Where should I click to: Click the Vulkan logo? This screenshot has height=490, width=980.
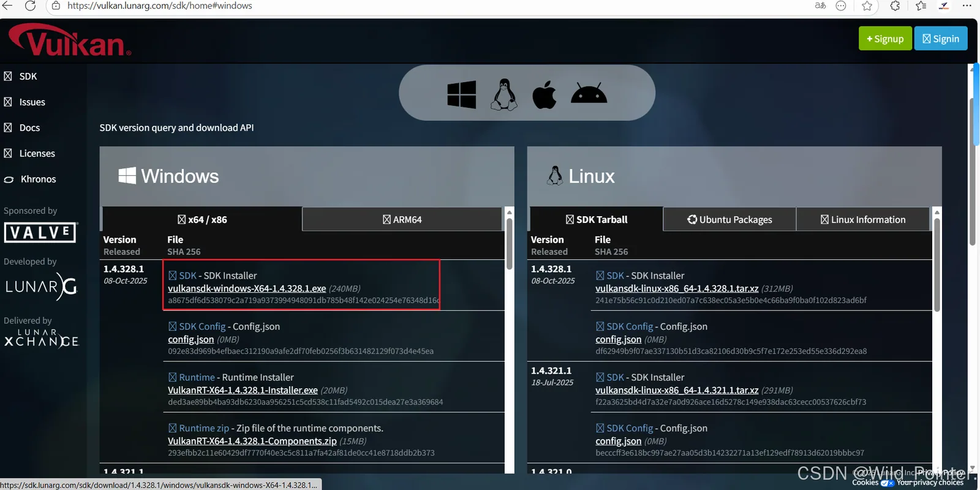pyautogui.click(x=70, y=40)
